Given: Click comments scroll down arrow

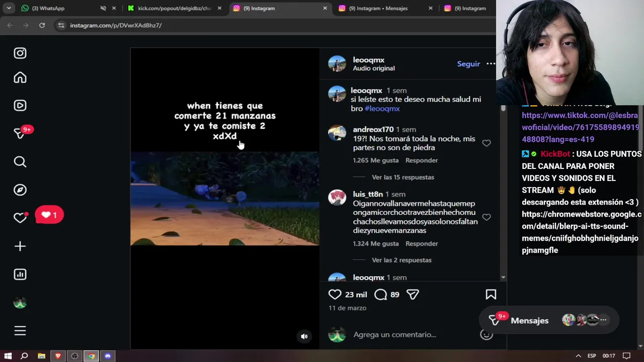Looking at the screenshot, I should point(503,278).
